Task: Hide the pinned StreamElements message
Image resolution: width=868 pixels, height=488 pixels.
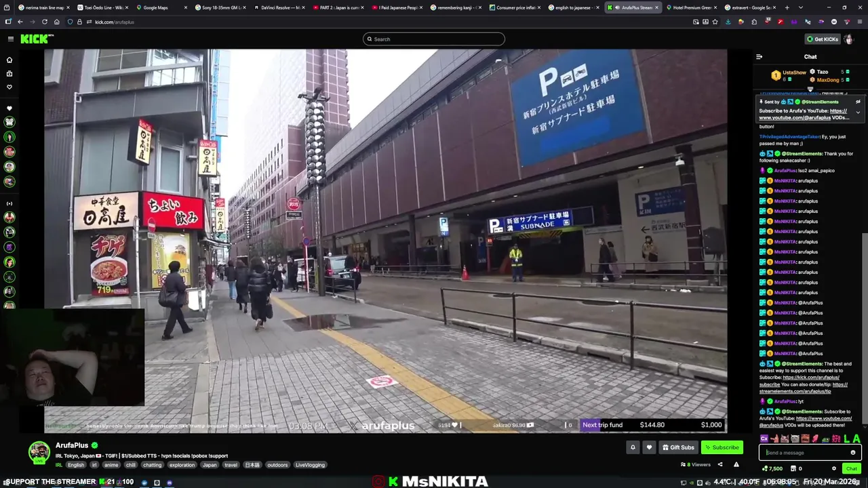Action: [x=858, y=102]
